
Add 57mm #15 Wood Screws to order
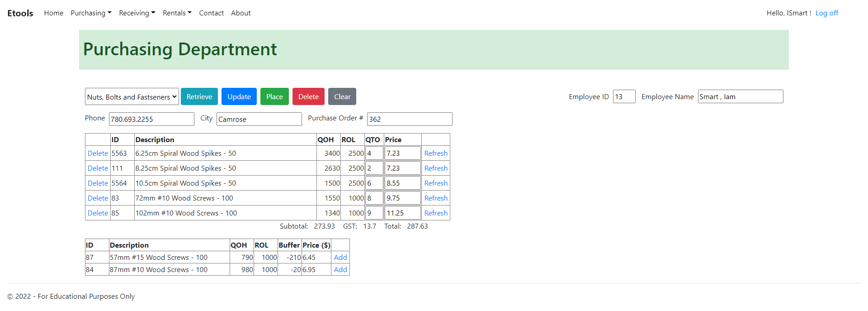340,258
